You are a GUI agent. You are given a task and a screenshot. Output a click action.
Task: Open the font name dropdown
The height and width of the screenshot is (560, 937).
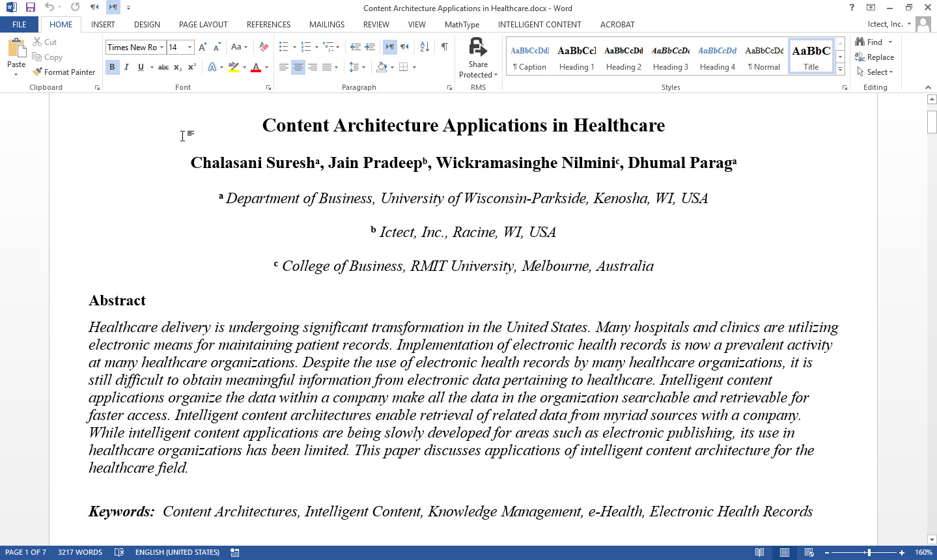tap(161, 48)
